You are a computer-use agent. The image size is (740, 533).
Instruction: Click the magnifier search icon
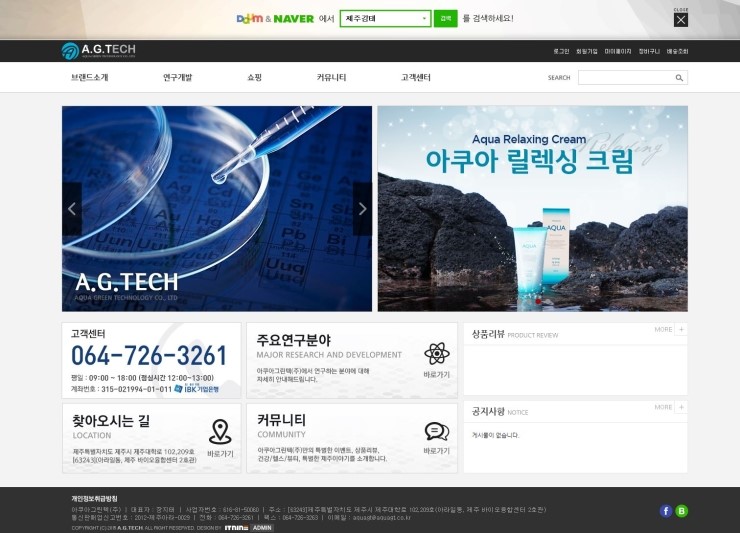[x=679, y=78]
